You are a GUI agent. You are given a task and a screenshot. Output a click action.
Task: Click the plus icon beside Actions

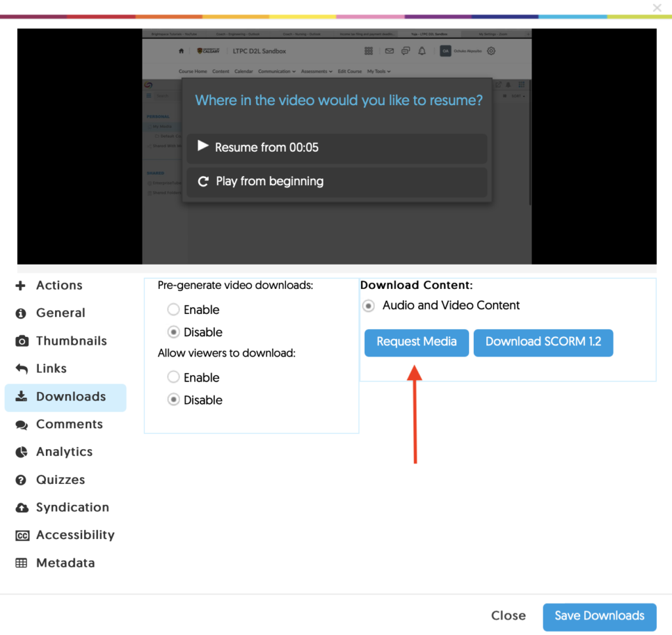tap(20, 286)
